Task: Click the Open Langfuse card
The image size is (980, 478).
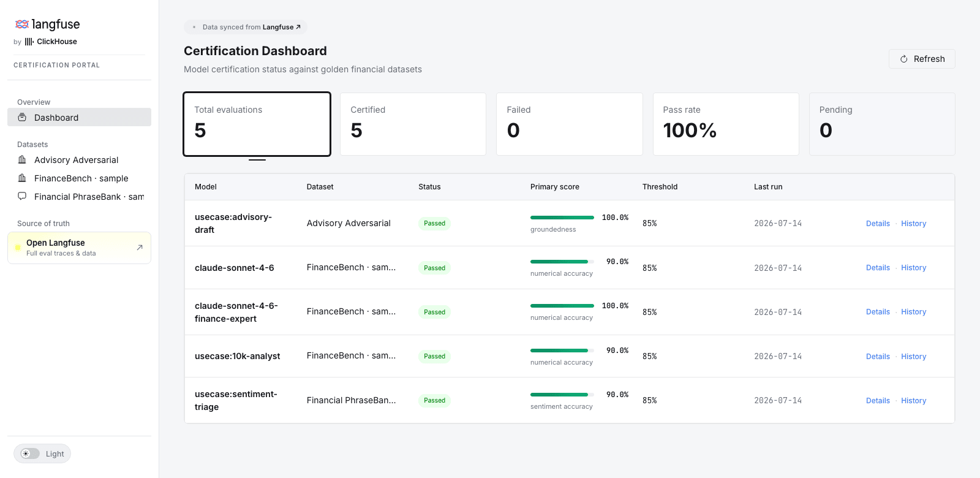Action: click(79, 248)
